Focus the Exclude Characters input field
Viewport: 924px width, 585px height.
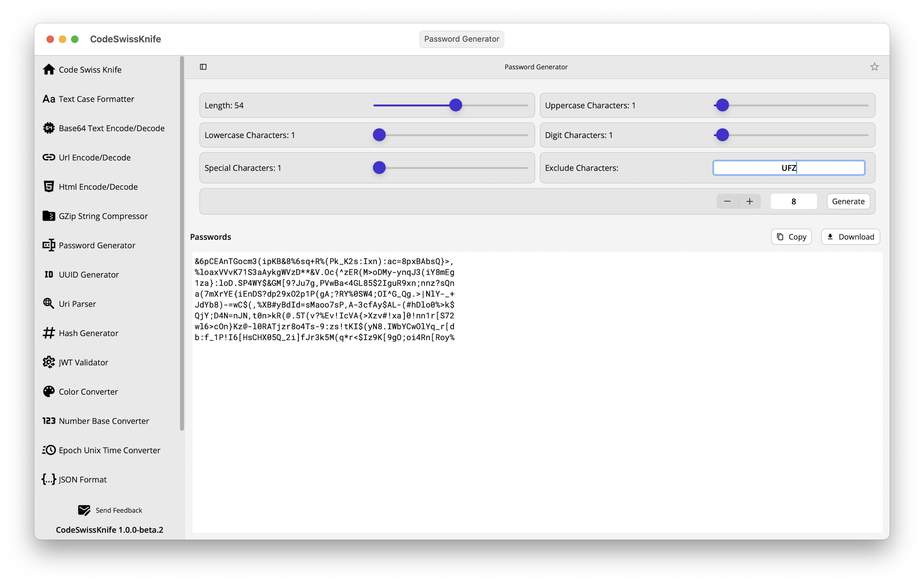click(x=789, y=168)
